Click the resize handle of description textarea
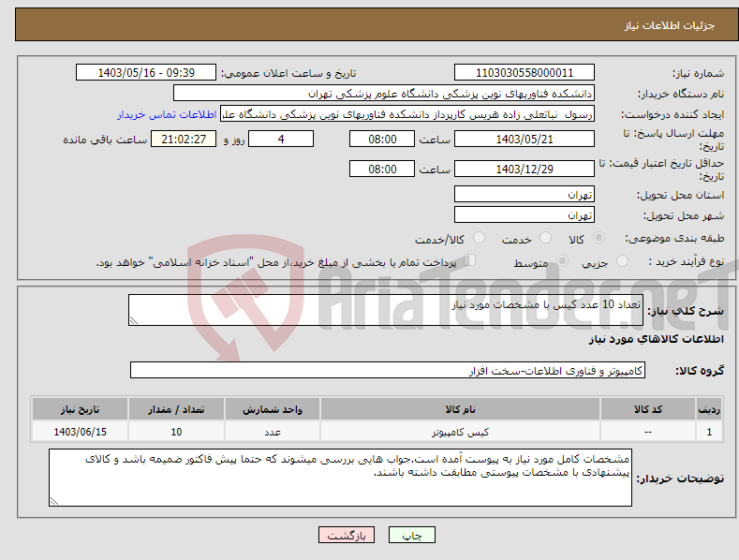The image size is (739, 560). click(x=134, y=320)
